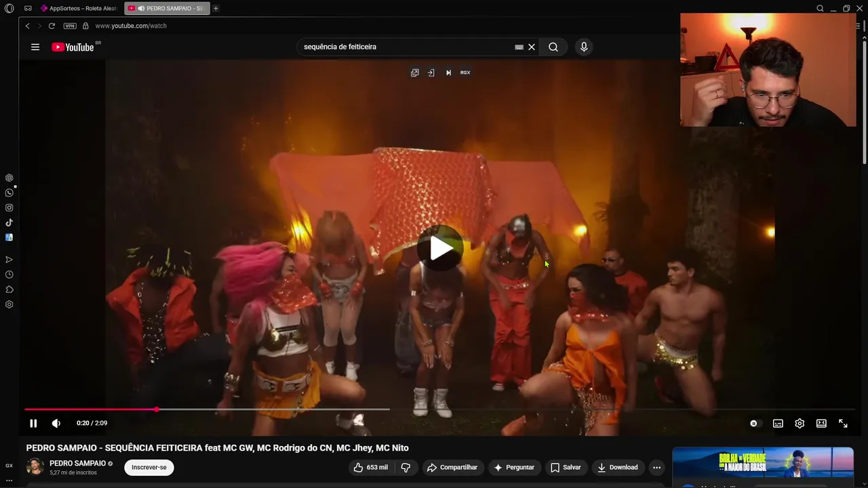Go to the YouTube home logo
Image resolution: width=868 pixels, height=488 pixels.
pyautogui.click(x=73, y=47)
